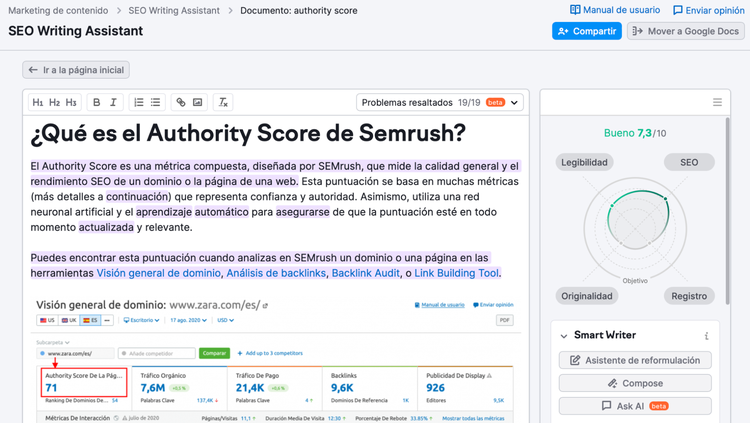Navigate to SEO Writing Assistant breadcrumb
Image resolution: width=750 pixels, height=423 pixels.
[174, 11]
